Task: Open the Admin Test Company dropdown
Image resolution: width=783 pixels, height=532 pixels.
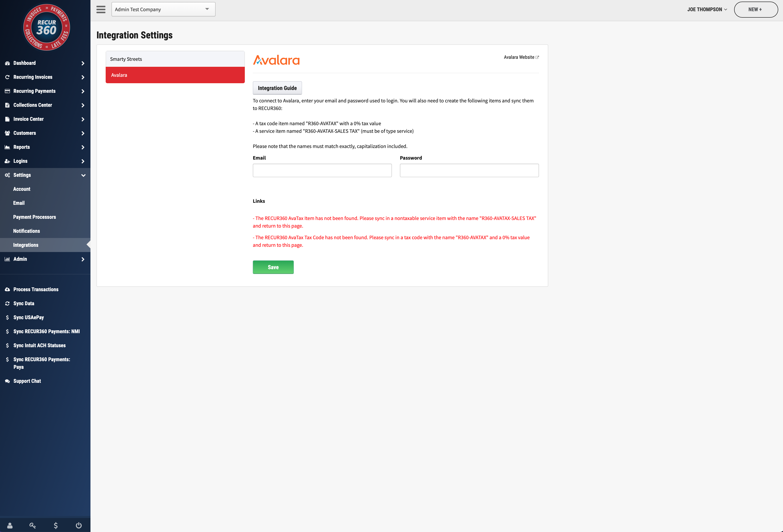Action: click(163, 9)
